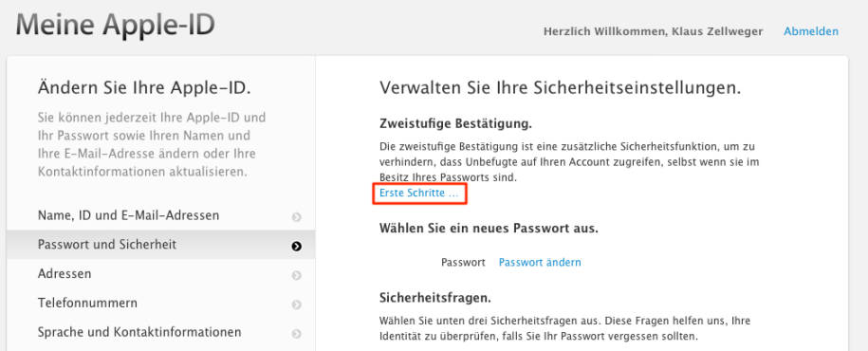Click the arrow icon next to Telefonnummern

296,305
